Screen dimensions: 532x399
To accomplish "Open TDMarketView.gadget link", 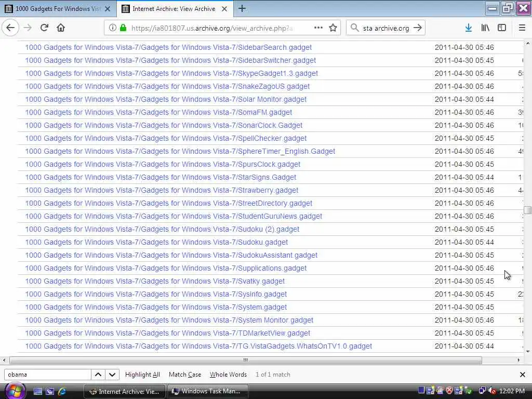I will (168, 333).
